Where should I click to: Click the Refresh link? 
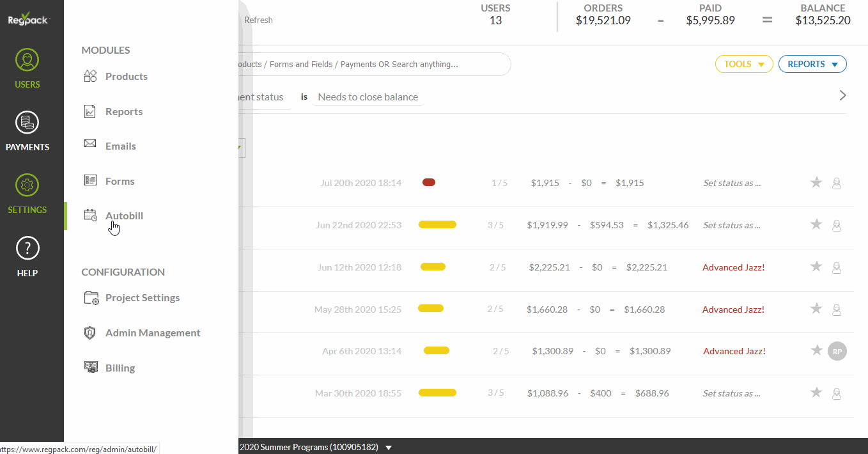258,20
